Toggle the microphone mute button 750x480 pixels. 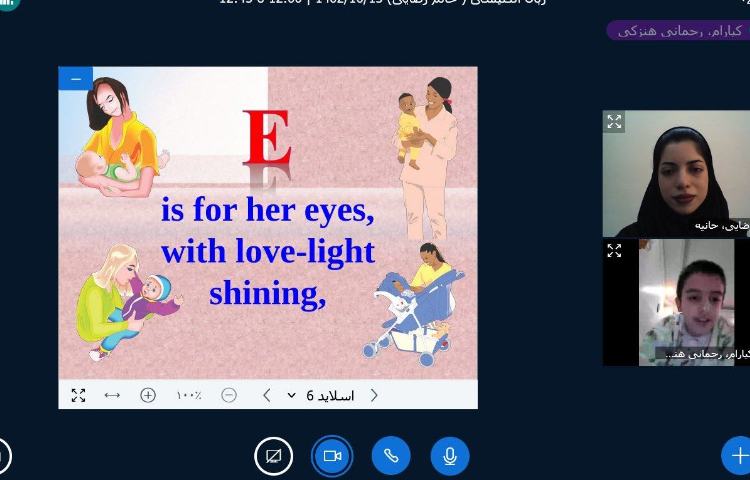450,456
